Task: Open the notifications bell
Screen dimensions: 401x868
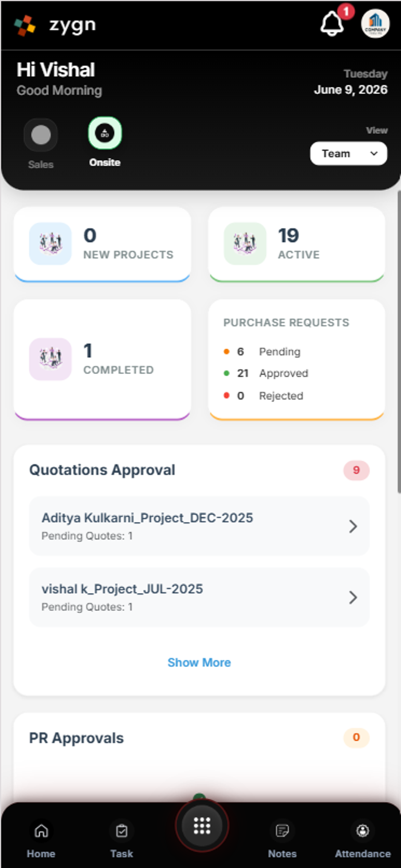Action: [332, 23]
